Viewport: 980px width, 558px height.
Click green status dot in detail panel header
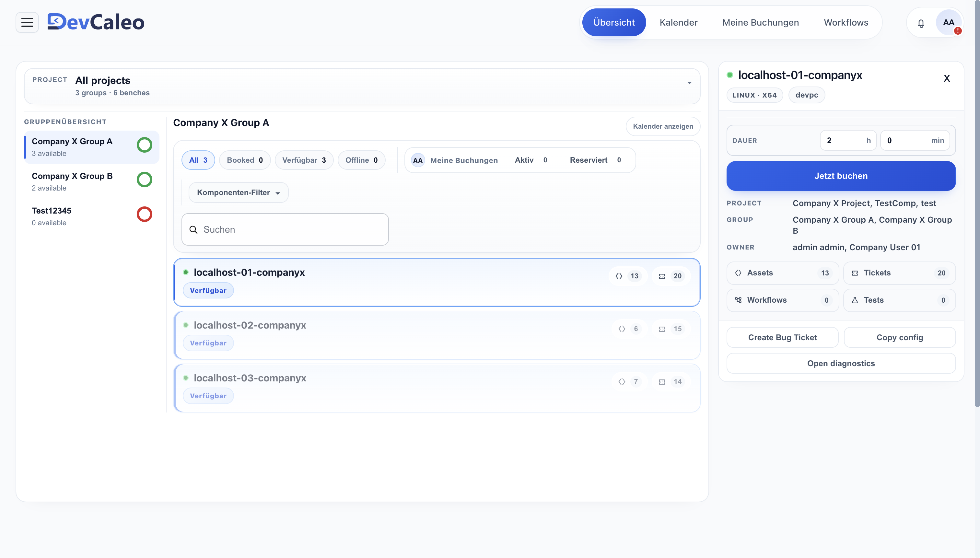pyautogui.click(x=730, y=75)
